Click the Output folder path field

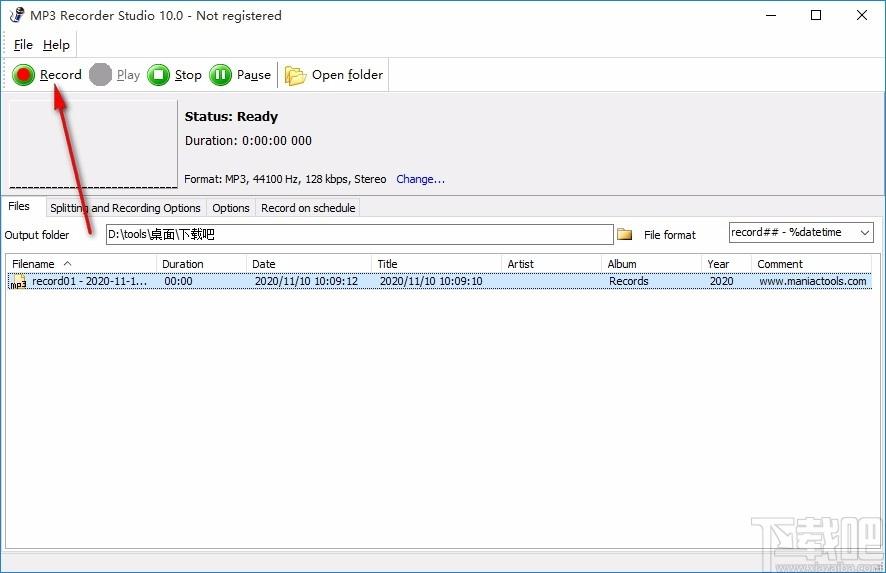[x=359, y=234]
